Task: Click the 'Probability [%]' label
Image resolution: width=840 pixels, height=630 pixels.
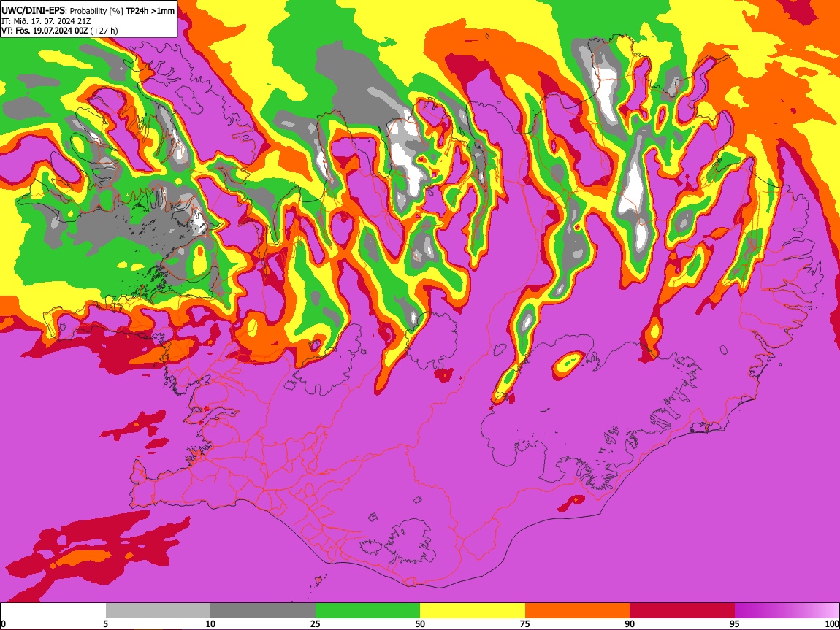Action: [x=97, y=11]
